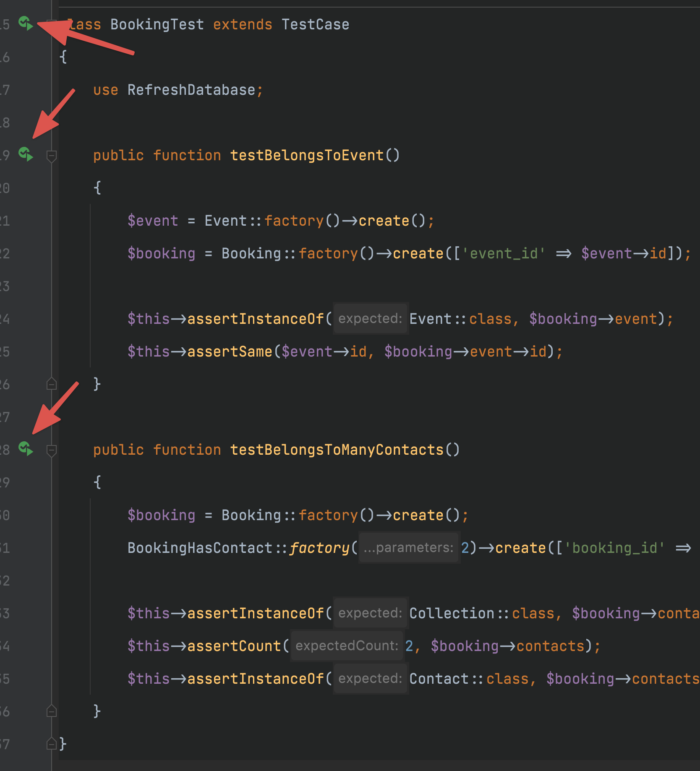Screen dimensions: 700x771
Task: Click the BookingTest class name
Action: (157, 25)
